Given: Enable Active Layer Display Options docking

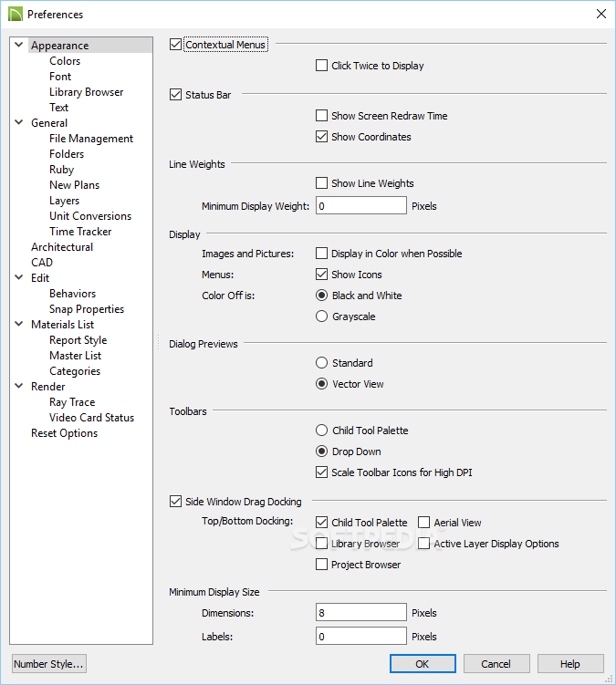Looking at the screenshot, I should click(x=423, y=544).
